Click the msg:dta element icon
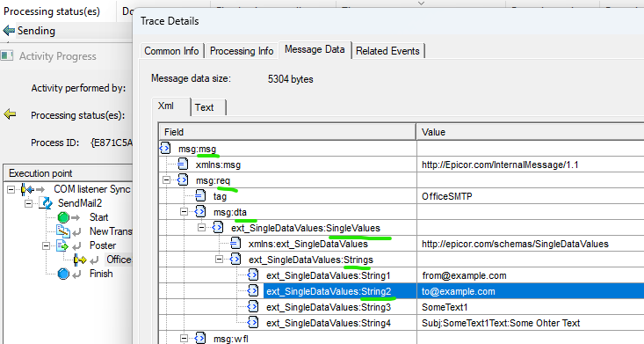The image size is (644, 344). pyautogui.click(x=200, y=211)
